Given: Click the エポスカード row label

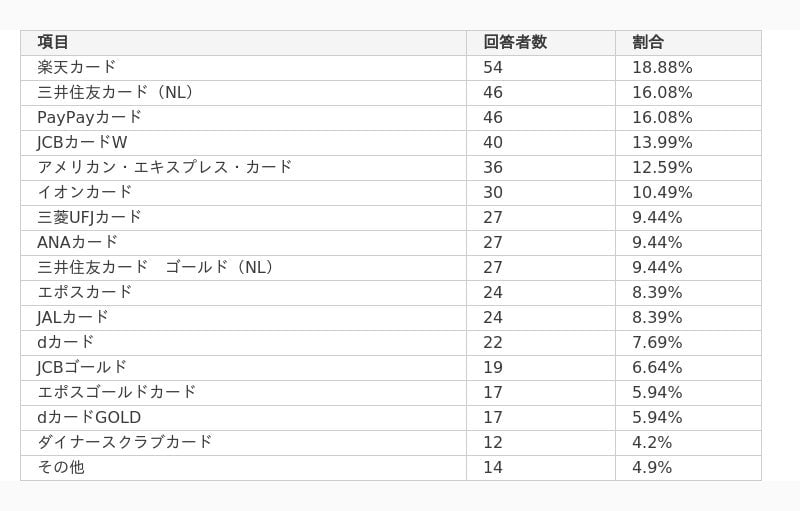Looking at the screenshot, I should [x=85, y=292].
